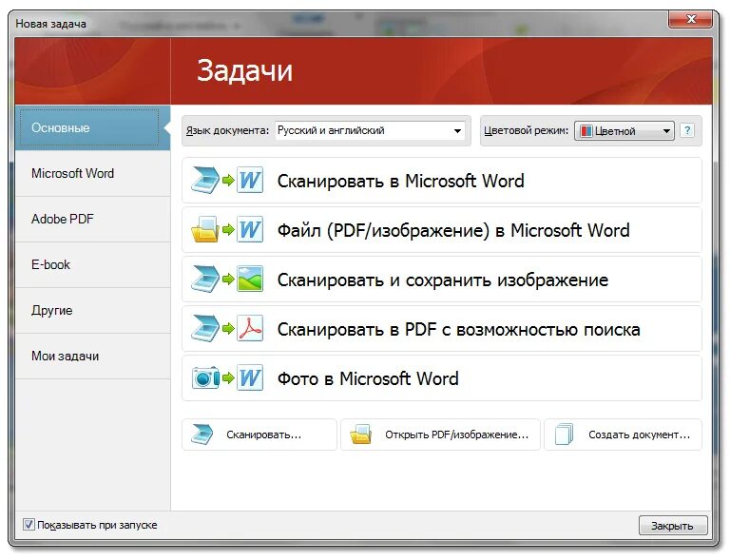Viewport: 730px width, 560px height.
Task: Select Основные tab in sidebar
Action: [92, 128]
